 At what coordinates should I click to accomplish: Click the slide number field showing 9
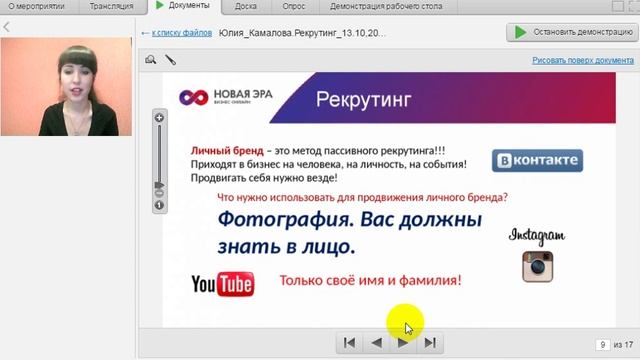pos(602,345)
